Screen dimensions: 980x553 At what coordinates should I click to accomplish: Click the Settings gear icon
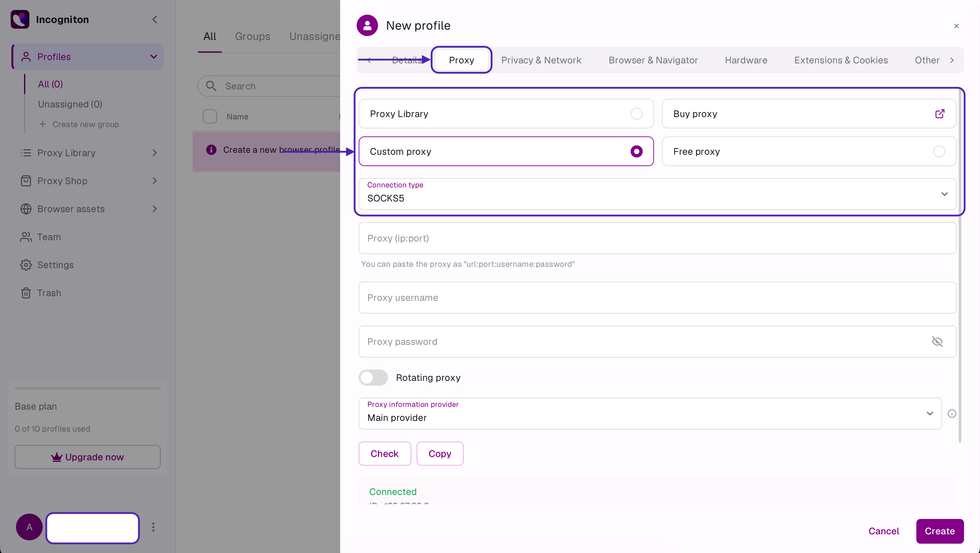(26, 265)
